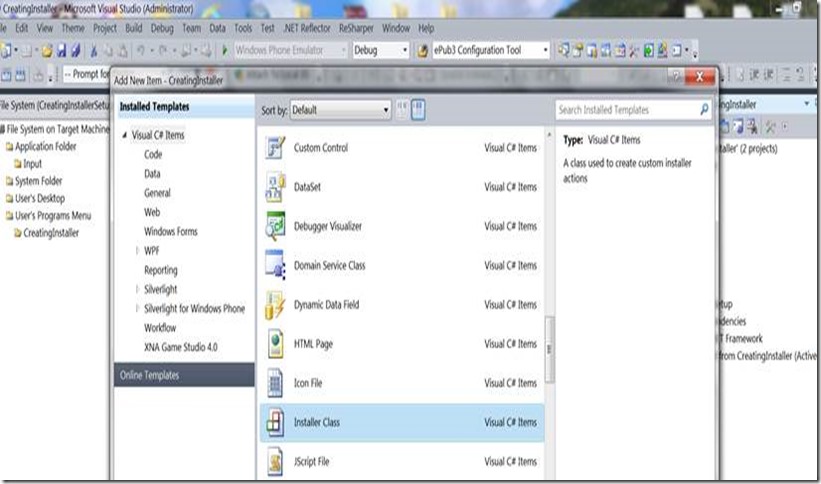The width and height of the screenshot is (821, 484).
Task: Open the Build menu
Action: point(132,29)
